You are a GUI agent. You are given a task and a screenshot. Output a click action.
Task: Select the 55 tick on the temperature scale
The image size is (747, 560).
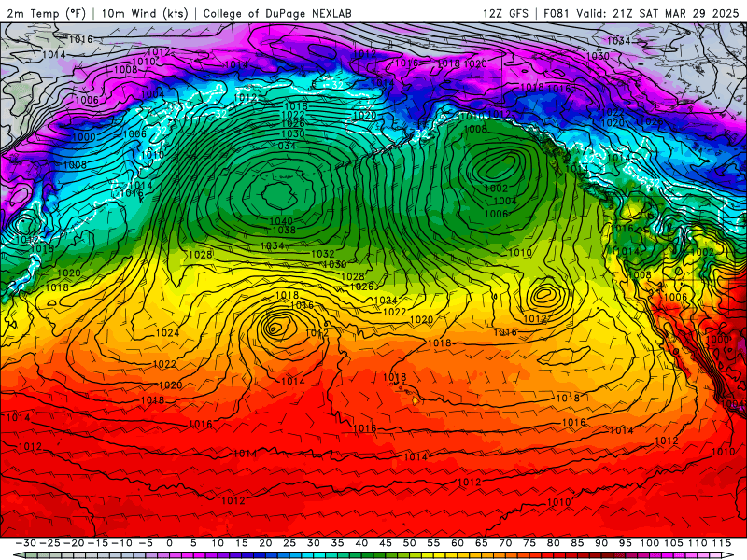point(433,543)
